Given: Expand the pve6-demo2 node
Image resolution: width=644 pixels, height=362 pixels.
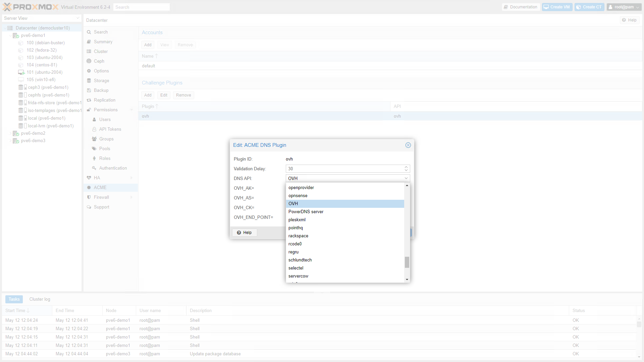Looking at the screenshot, I should (10, 133).
